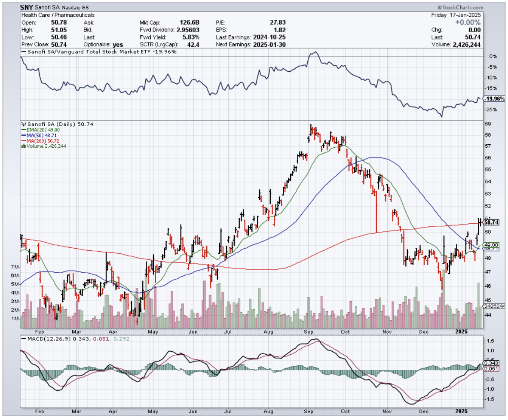Click the Health Care / Pharmaceuticals sector text
The width and height of the screenshot is (508, 420).
(x=58, y=15)
